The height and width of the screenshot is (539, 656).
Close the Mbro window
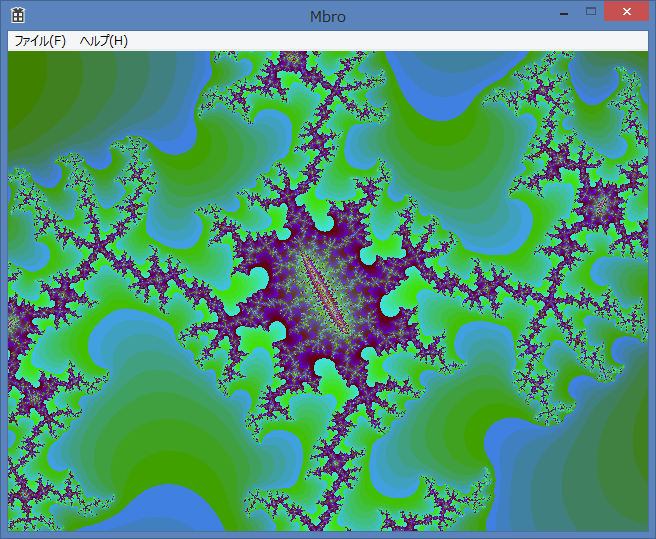(x=626, y=11)
